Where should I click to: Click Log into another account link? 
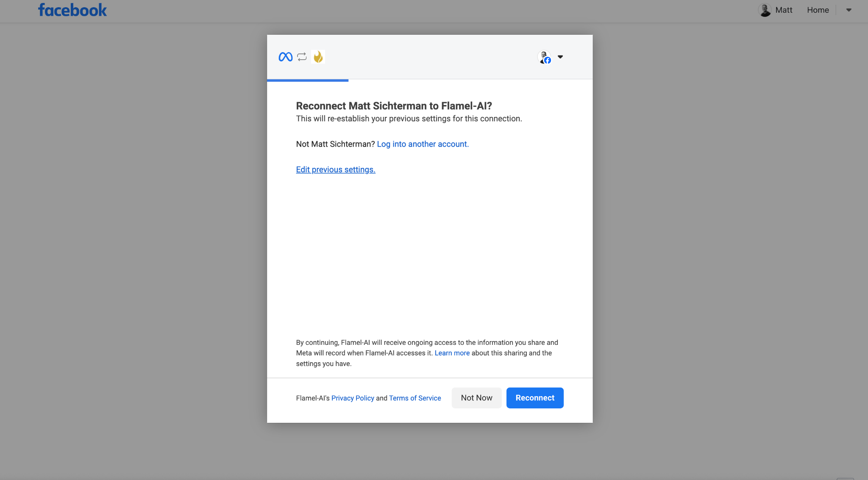[x=423, y=144]
